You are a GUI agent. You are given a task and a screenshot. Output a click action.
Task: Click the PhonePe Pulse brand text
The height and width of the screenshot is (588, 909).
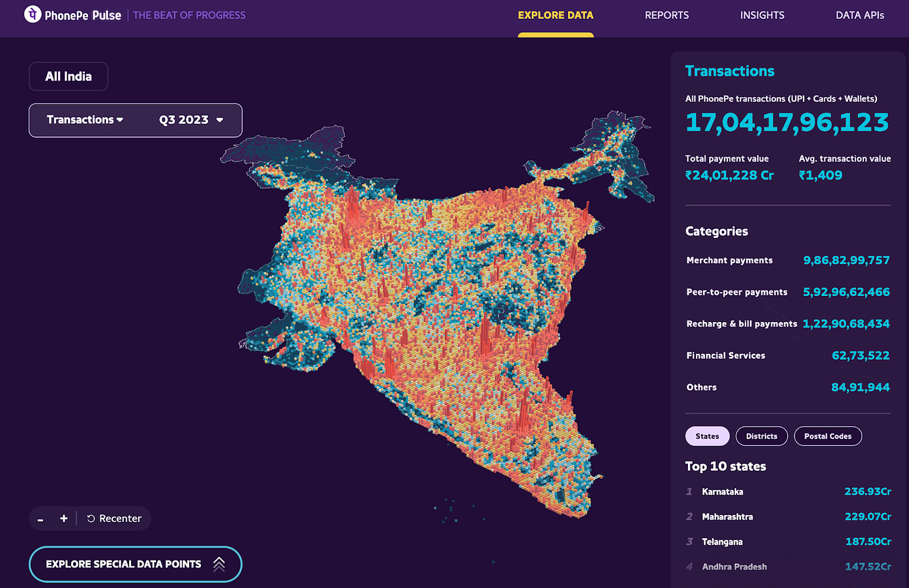pyautogui.click(x=83, y=15)
